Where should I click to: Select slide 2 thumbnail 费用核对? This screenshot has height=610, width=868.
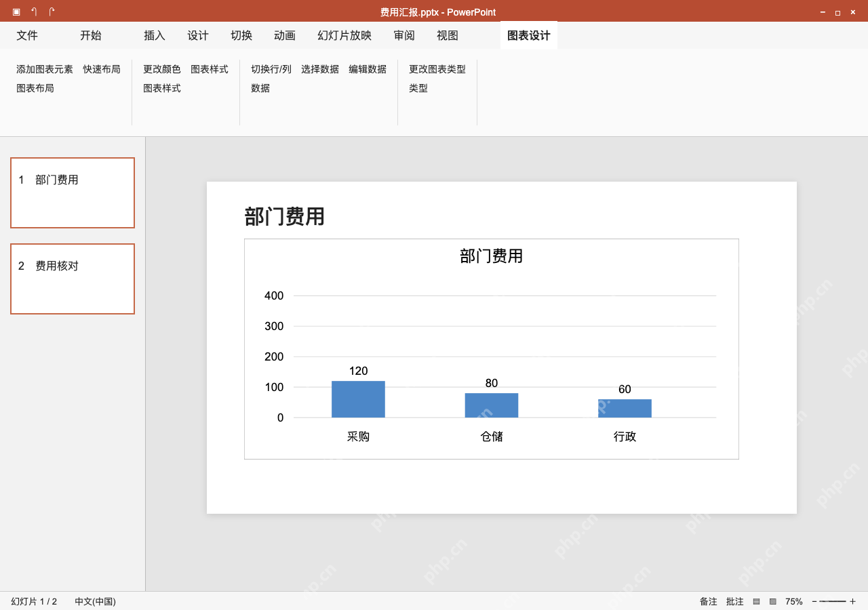(73, 279)
